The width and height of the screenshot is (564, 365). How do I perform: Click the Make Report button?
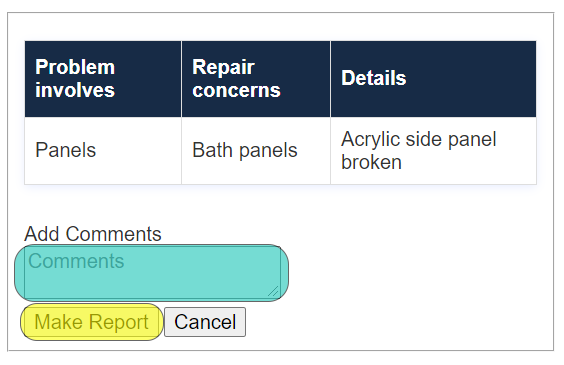(x=92, y=322)
